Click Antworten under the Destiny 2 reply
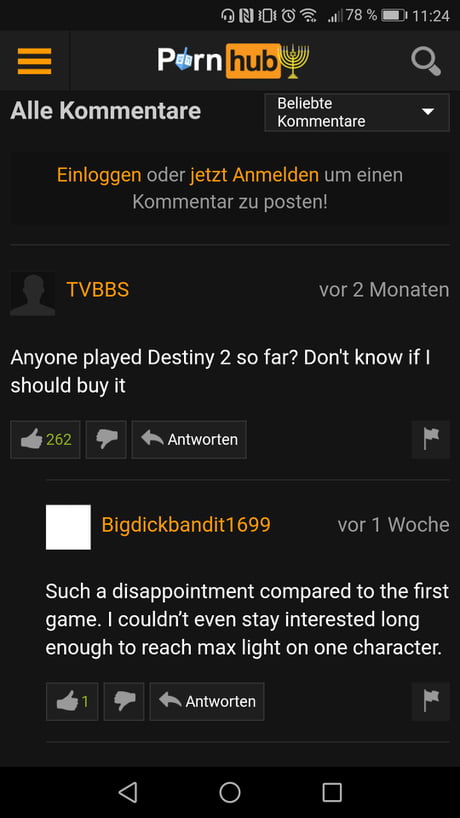This screenshot has width=460, height=818. [207, 702]
